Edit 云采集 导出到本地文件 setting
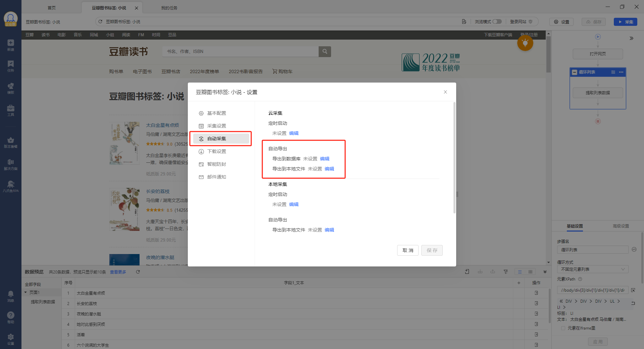The image size is (644, 349). (329, 169)
